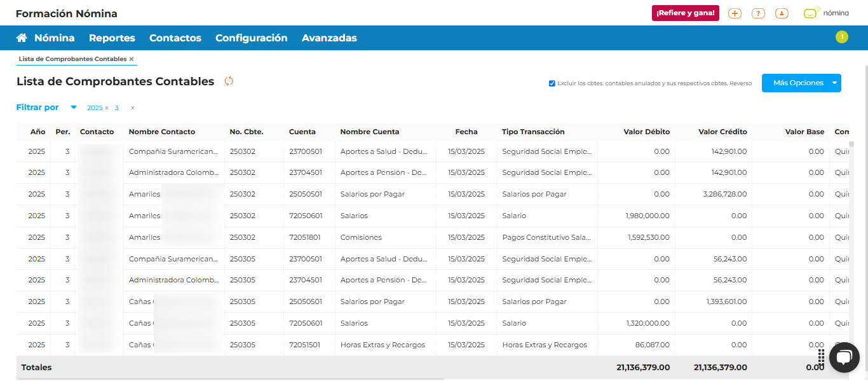Click the green notification badge
This screenshot has height=381, width=868.
pyautogui.click(x=842, y=37)
